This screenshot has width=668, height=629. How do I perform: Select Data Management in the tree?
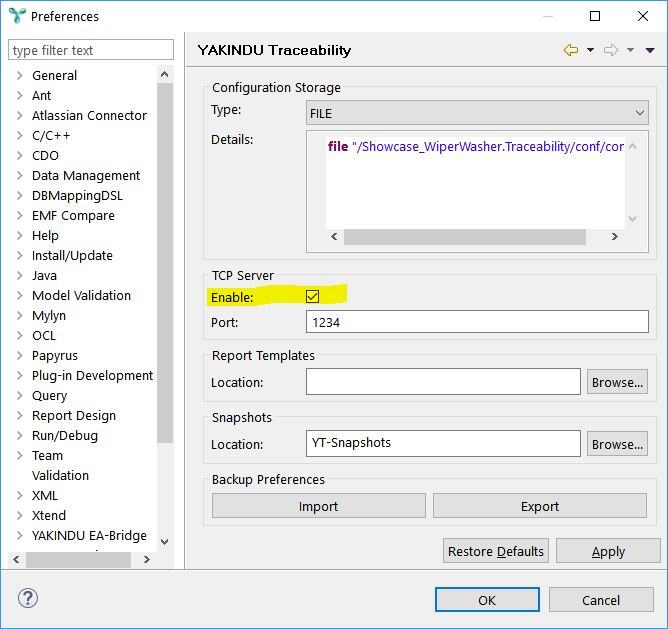click(86, 176)
